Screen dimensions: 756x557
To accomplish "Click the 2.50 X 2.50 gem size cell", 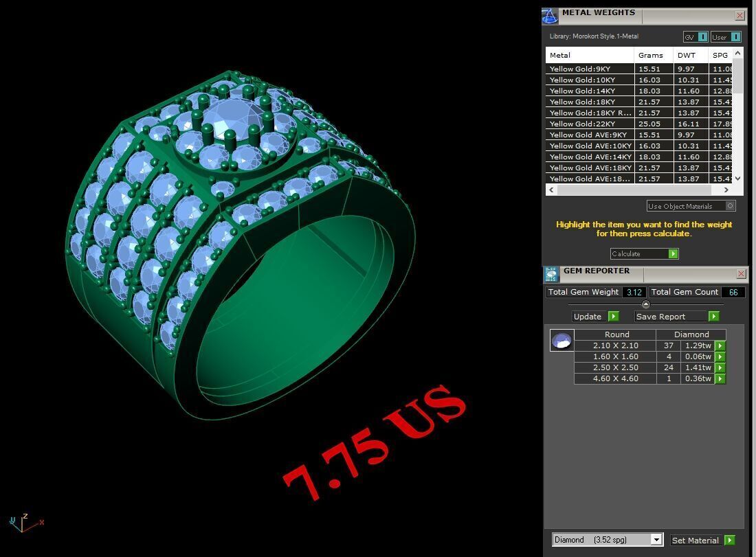I will click(x=615, y=367).
